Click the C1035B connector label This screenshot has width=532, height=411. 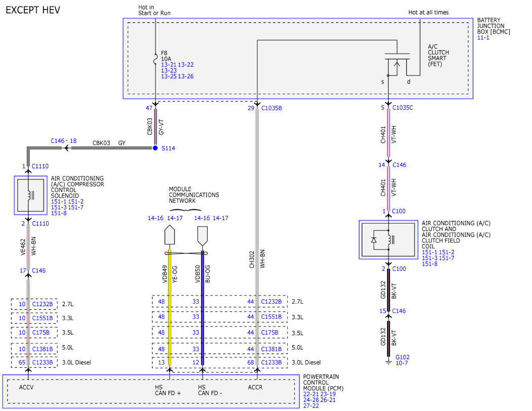272,108
